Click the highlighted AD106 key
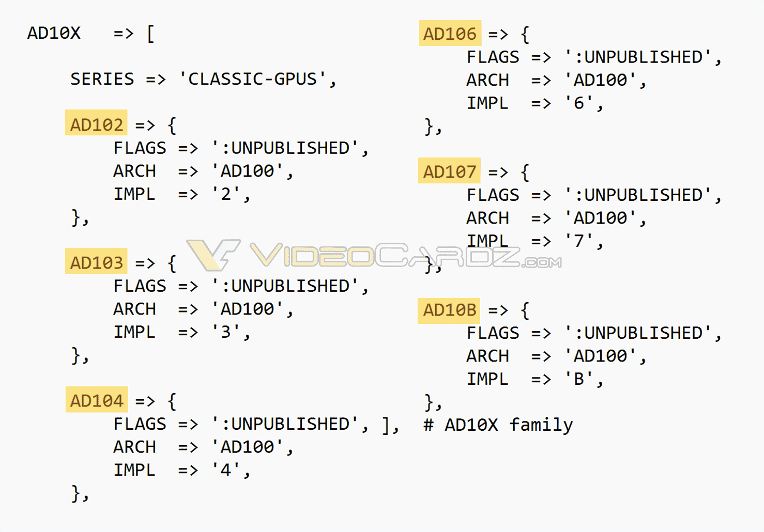The height and width of the screenshot is (532, 764). (450, 33)
